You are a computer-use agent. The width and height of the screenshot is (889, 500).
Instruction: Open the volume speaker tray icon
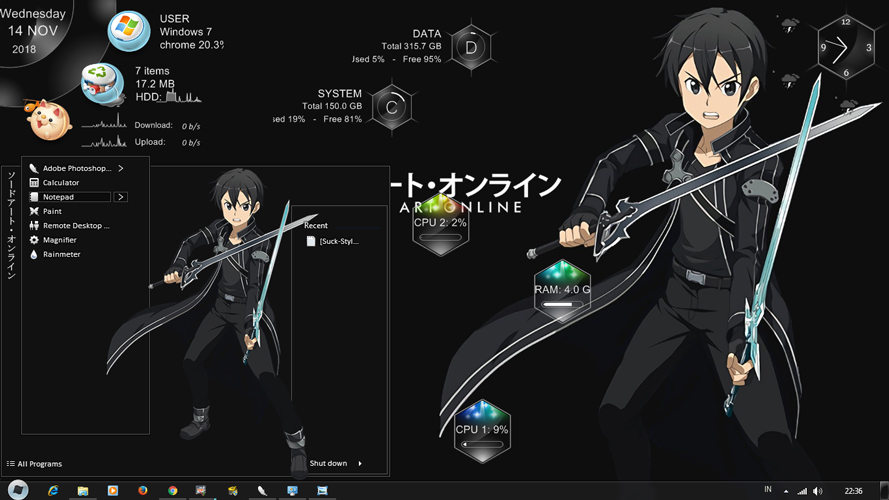pyautogui.click(x=818, y=491)
